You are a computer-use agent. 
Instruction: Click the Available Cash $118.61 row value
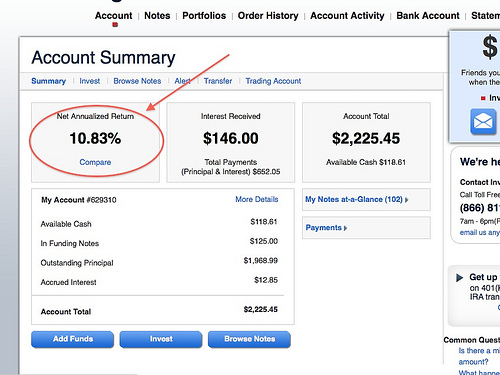coord(264,222)
